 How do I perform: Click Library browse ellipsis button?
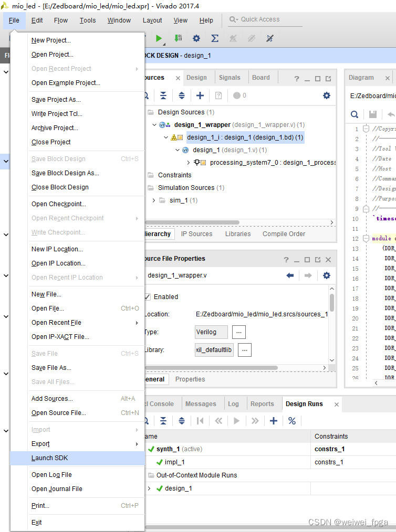(245, 350)
